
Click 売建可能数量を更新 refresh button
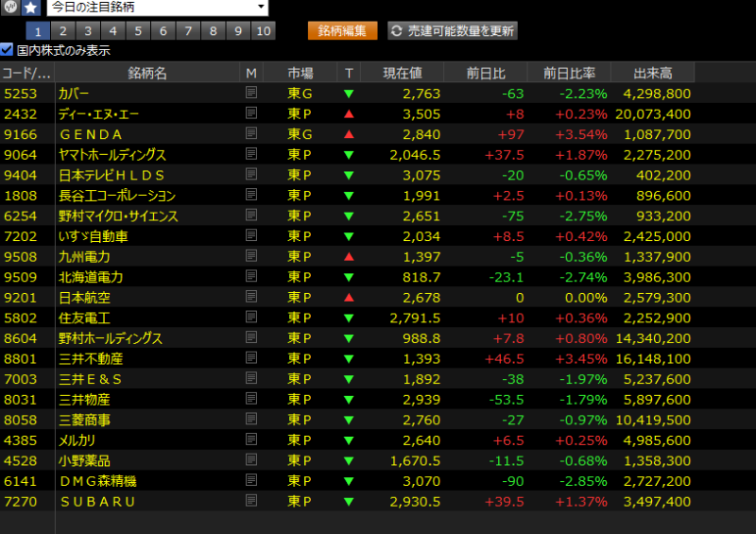[453, 31]
